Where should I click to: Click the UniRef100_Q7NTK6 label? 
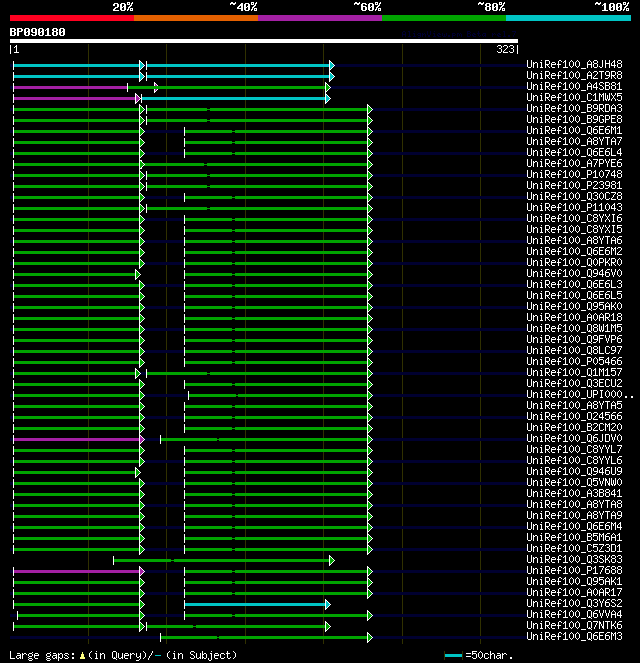tap(574, 625)
